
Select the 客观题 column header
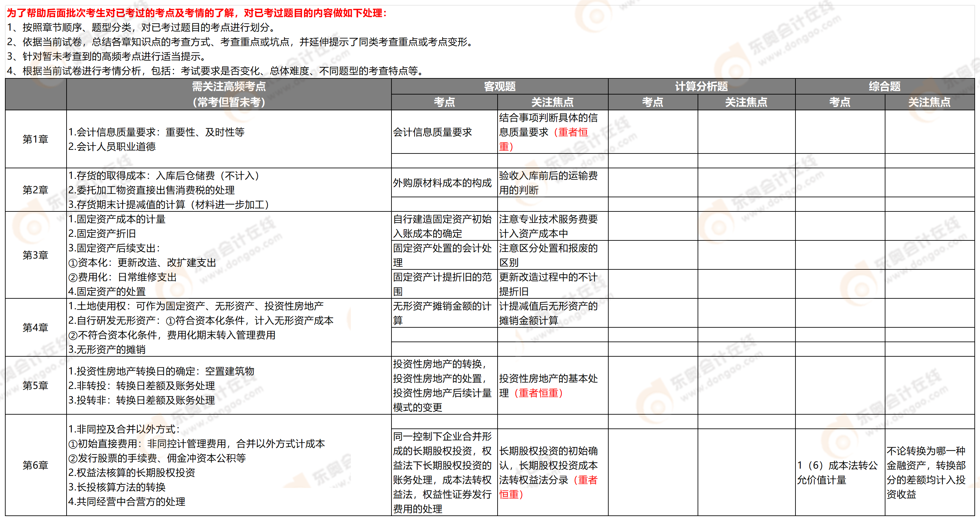500,86
